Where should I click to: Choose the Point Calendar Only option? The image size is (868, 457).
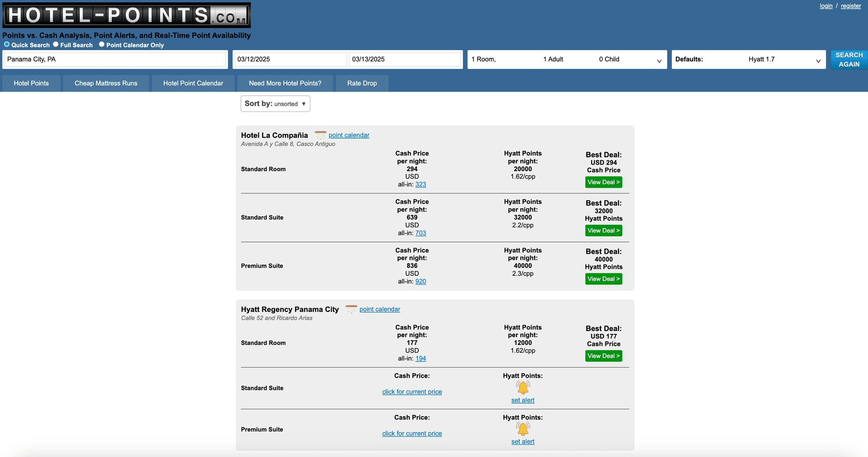pyautogui.click(x=102, y=44)
